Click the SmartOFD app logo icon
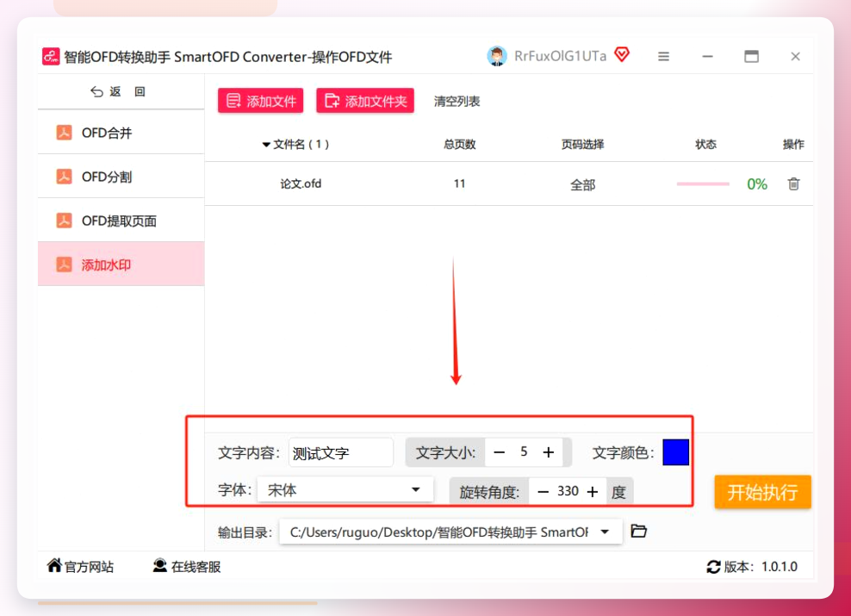Viewport: 851px width, 616px height. [51, 57]
